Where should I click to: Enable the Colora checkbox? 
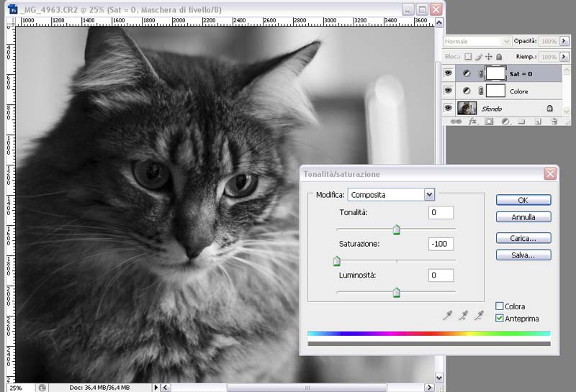500,306
